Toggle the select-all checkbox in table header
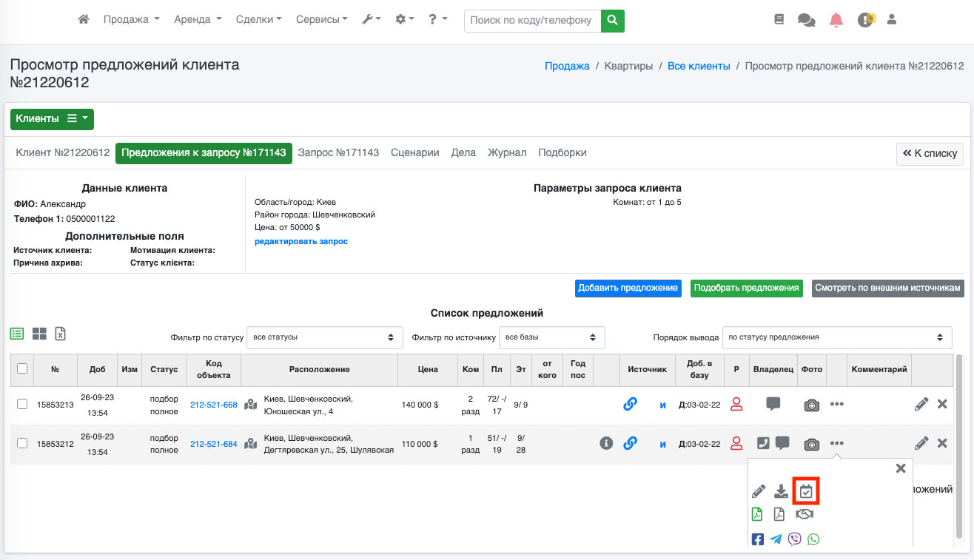This screenshot has width=974, height=560. point(22,368)
